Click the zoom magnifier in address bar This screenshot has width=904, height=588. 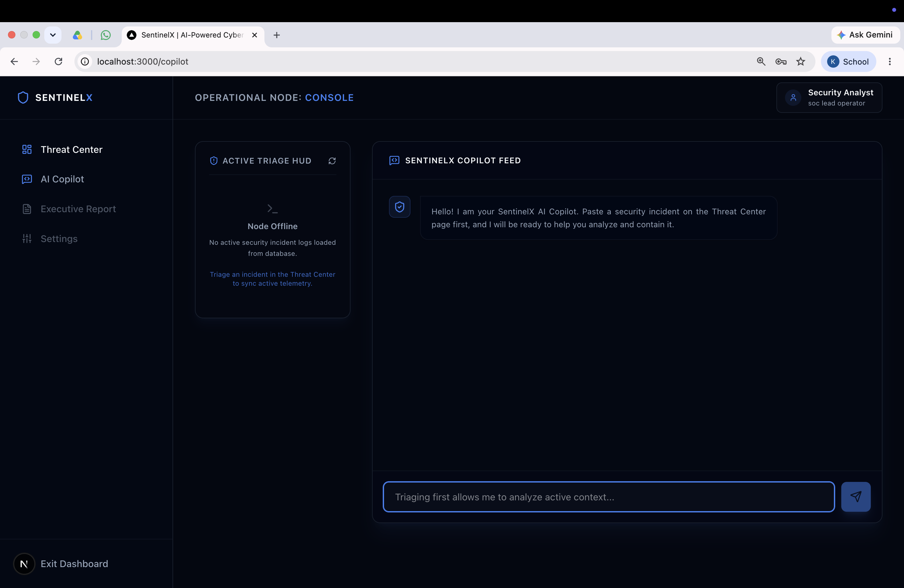pos(761,62)
